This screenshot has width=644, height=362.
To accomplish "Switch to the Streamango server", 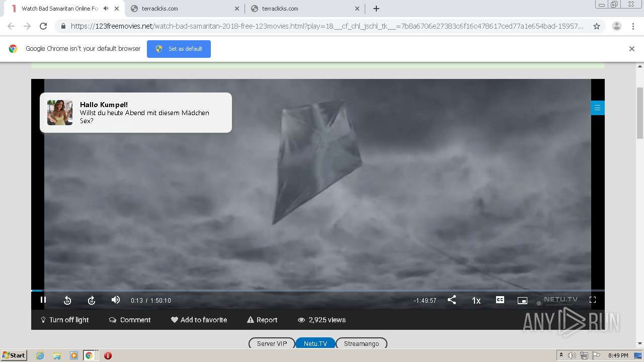I will click(x=361, y=343).
